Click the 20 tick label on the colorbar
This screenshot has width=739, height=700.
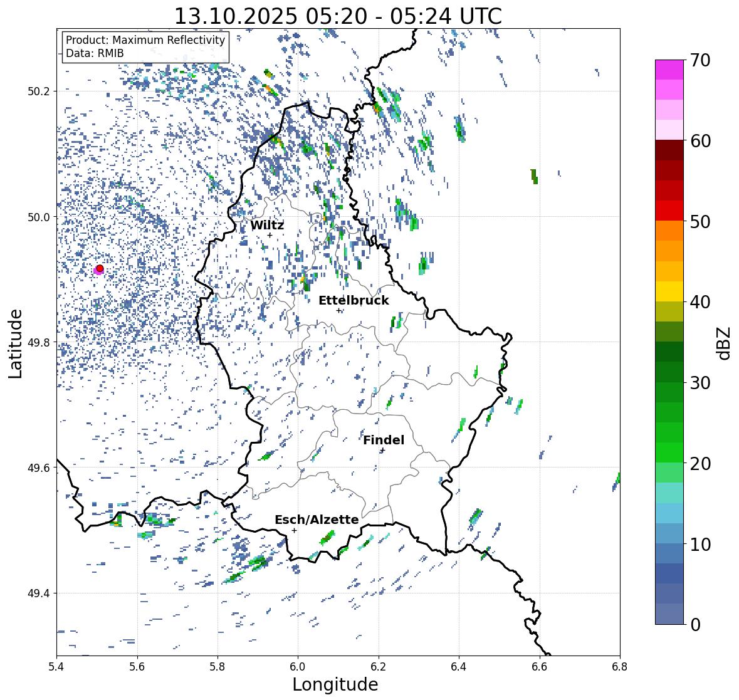coord(700,464)
